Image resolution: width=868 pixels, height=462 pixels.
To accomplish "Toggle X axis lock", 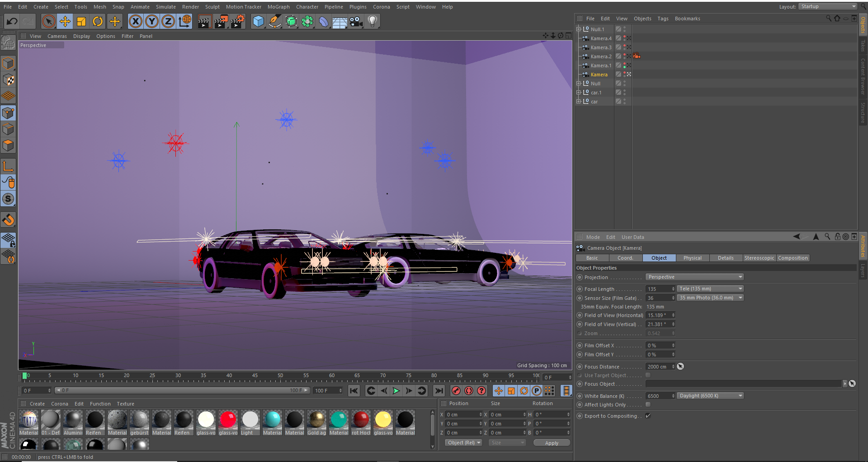I will 136,21.
